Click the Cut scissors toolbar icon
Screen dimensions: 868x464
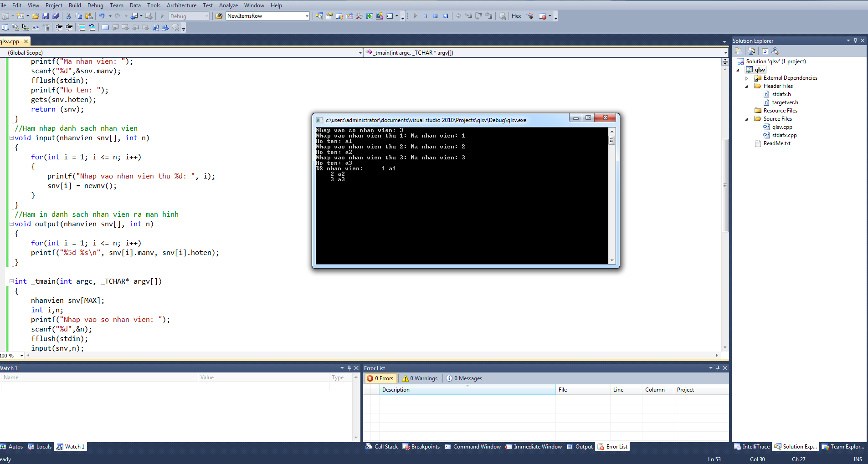pos(69,16)
